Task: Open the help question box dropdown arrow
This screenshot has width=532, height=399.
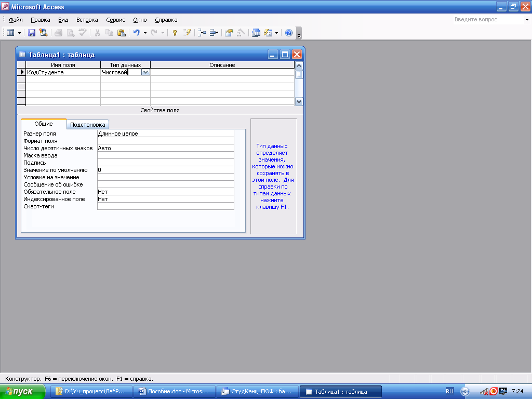Action: [527, 20]
